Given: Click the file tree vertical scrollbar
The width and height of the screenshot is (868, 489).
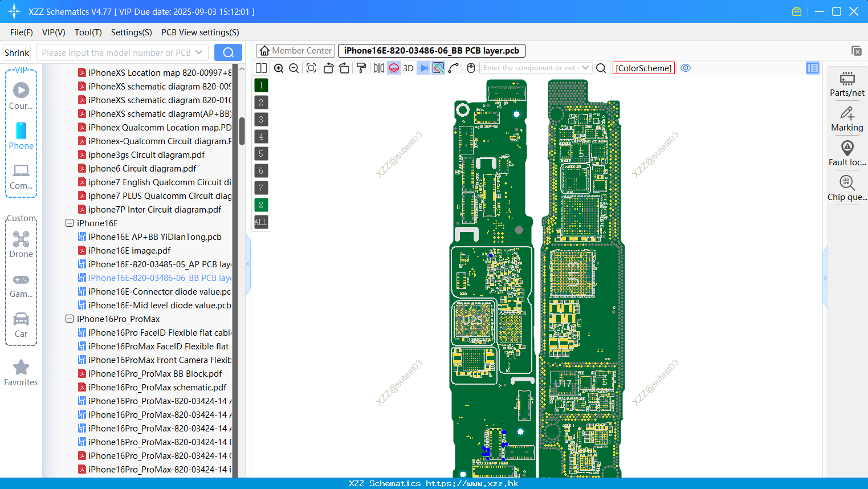Looking at the screenshot, I should [242, 131].
